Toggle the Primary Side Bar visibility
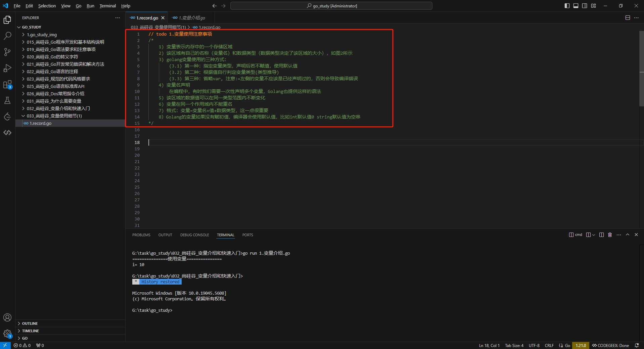This screenshot has width=644, height=349. pyautogui.click(x=567, y=6)
